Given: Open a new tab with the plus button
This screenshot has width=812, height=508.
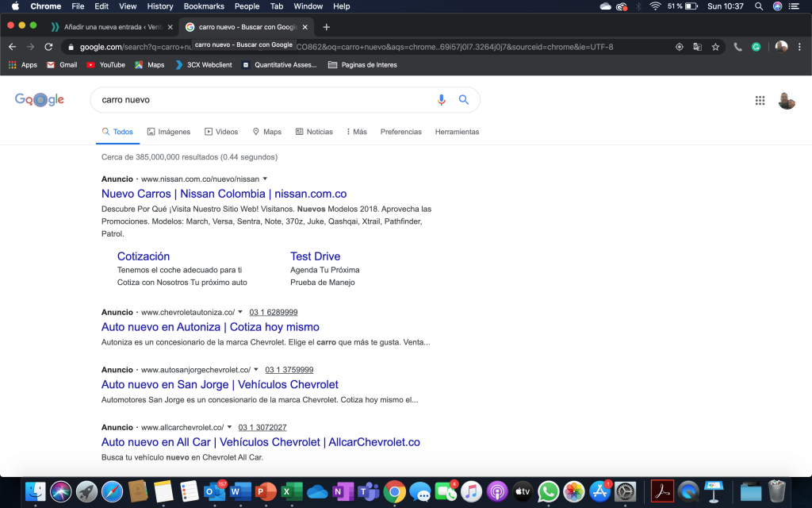Looking at the screenshot, I should click(326, 27).
